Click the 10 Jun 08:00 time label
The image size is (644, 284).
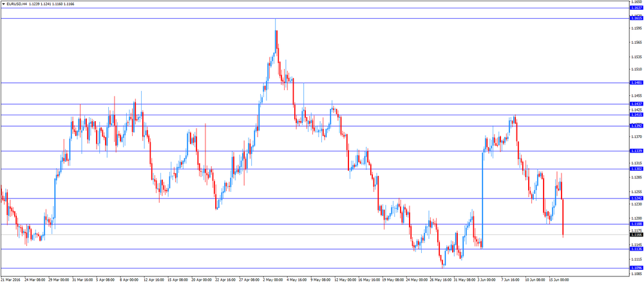pyautogui.click(x=536, y=279)
